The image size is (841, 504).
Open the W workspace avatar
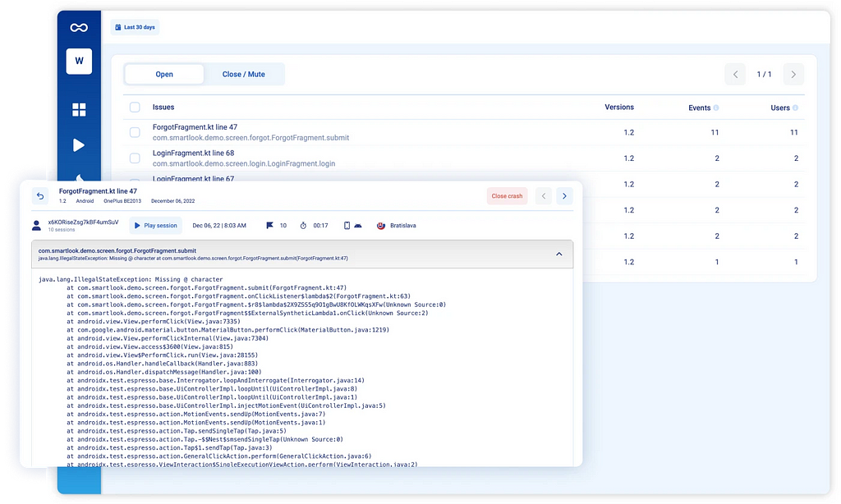click(79, 61)
